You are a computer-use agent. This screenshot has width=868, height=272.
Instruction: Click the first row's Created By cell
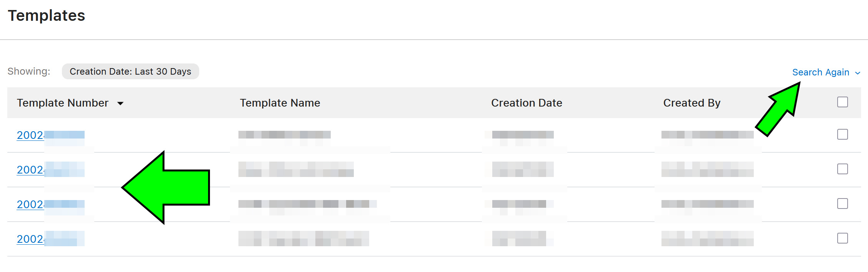(707, 135)
